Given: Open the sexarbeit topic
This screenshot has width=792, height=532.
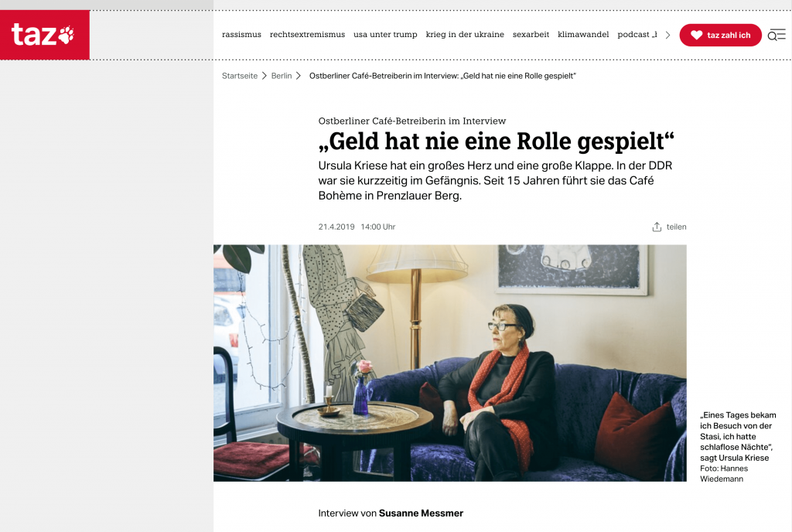Looking at the screenshot, I should click(x=531, y=34).
